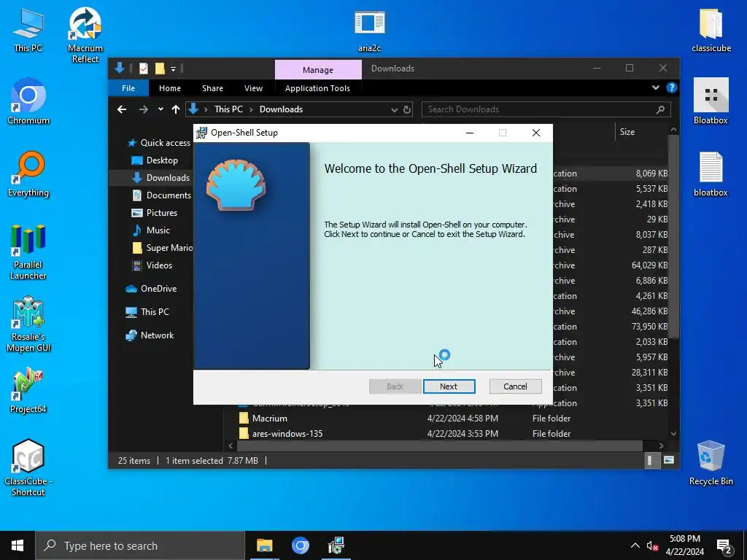Click the Search Downloads field
The image size is (747, 560).
546,109
